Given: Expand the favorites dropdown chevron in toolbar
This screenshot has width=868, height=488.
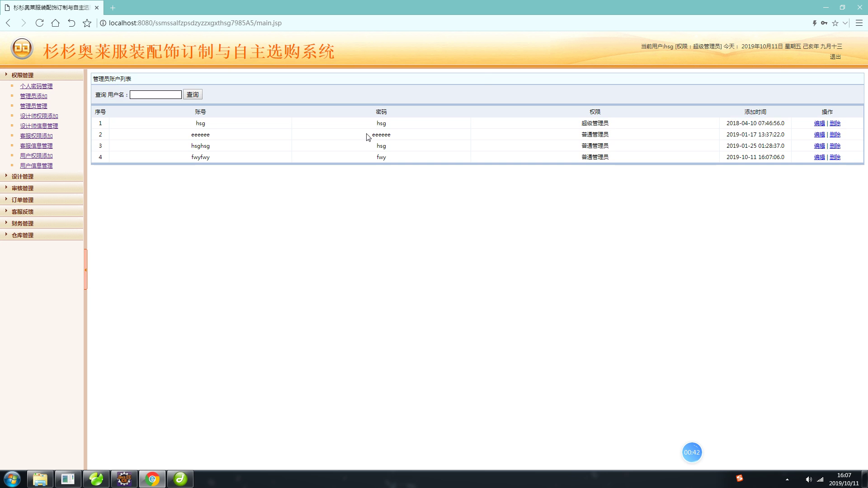Looking at the screenshot, I should 845,23.
